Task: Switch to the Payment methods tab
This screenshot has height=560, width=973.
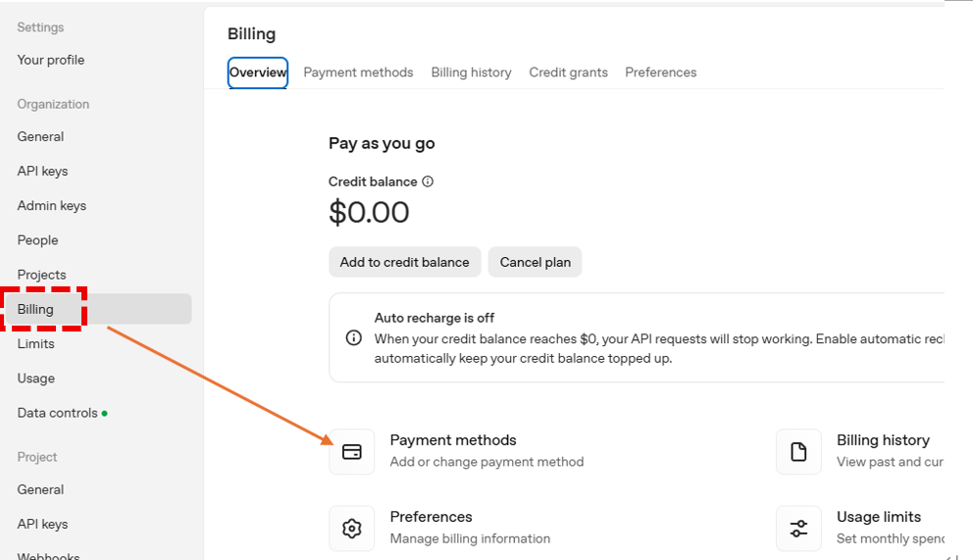Action: (x=358, y=73)
